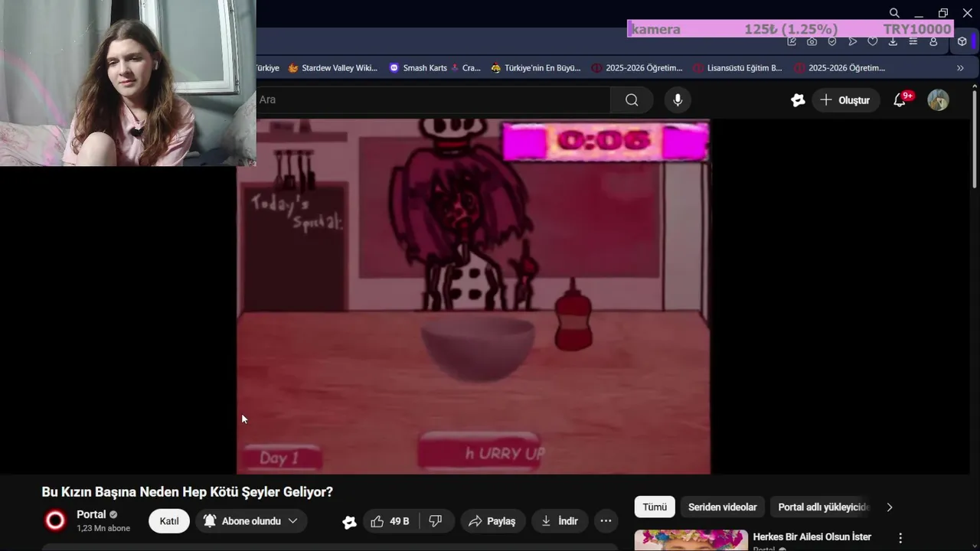Click voice search microphone button
This screenshot has width=980, height=551.
pos(678,99)
